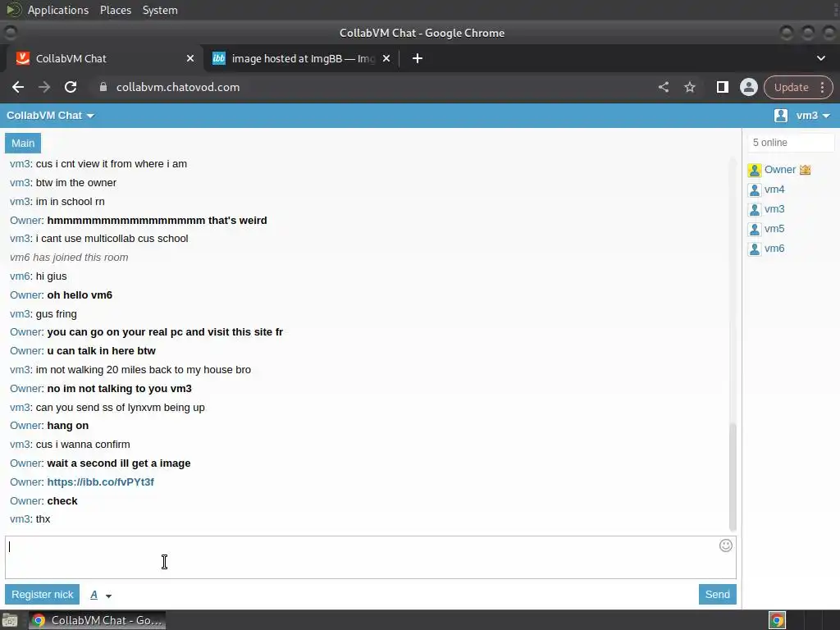Screen dimensions: 840x630
Task: Click vm4's avatar icon in user list
Action: tap(755, 190)
